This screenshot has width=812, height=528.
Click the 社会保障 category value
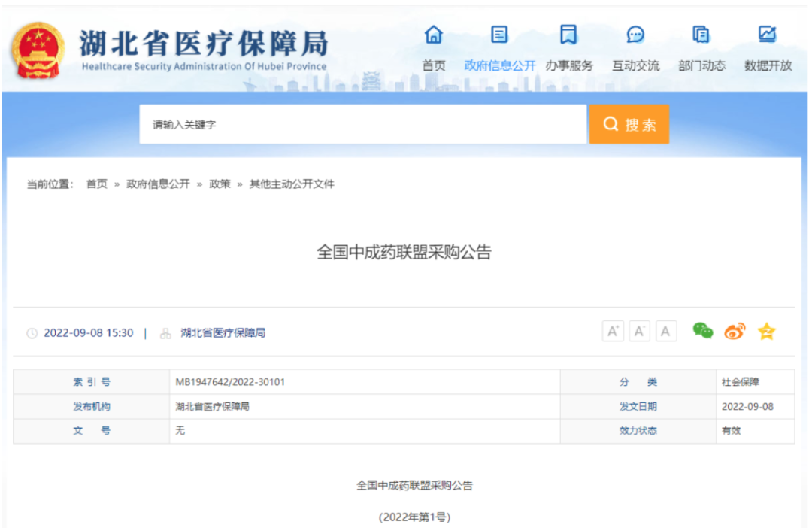click(741, 382)
